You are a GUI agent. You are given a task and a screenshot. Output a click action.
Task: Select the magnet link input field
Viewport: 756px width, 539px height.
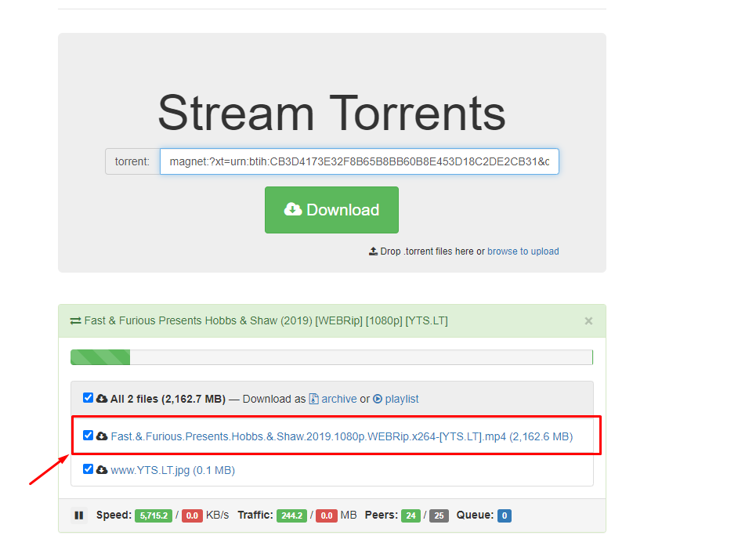(x=359, y=161)
